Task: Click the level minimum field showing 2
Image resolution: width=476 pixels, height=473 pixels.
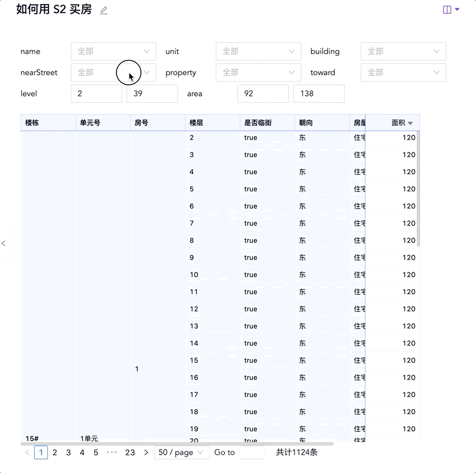Action: coord(96,94)
